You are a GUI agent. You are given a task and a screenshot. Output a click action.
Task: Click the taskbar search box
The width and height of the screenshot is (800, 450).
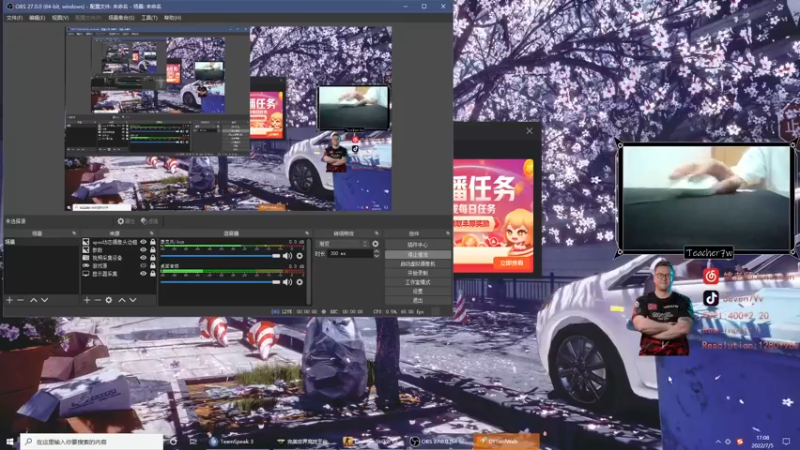point(92,441)
